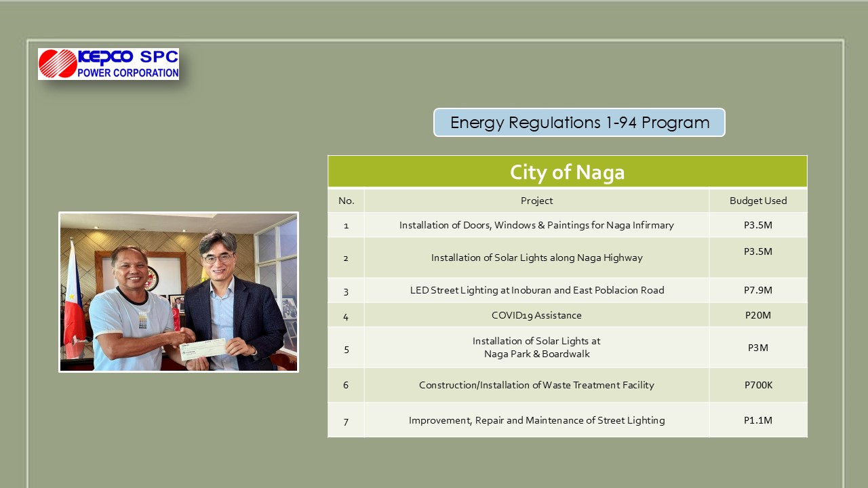This screenshot has height=488, width=868.
Task: Click the 'Project' column header
Action: (x=536, y=201)
